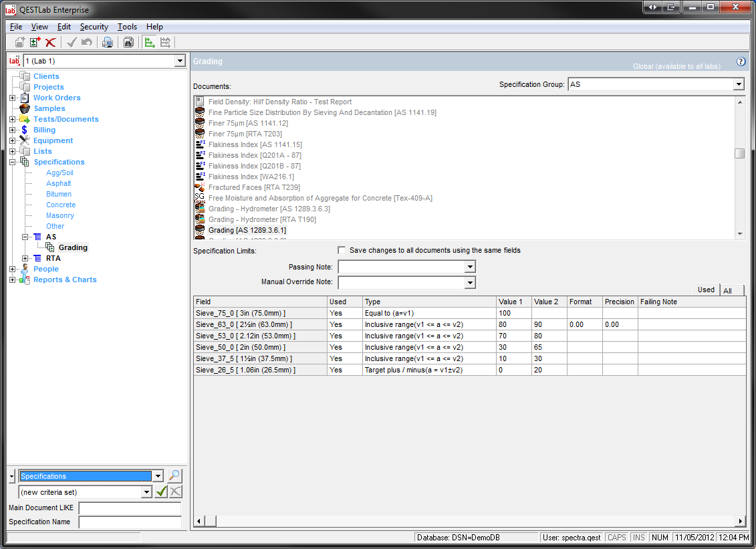The image size is (756, 549).
Task: Click the Main Document LIKE input field
Action: pos(130,508)
